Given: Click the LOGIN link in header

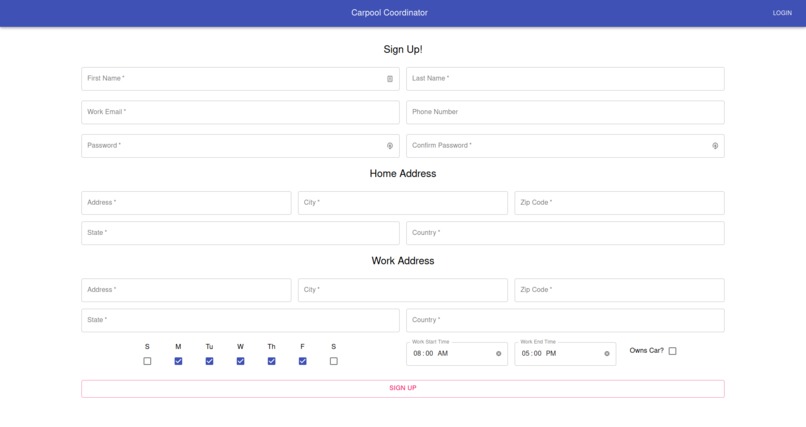Looking at the screenshot, I should (x=782, y=13).
